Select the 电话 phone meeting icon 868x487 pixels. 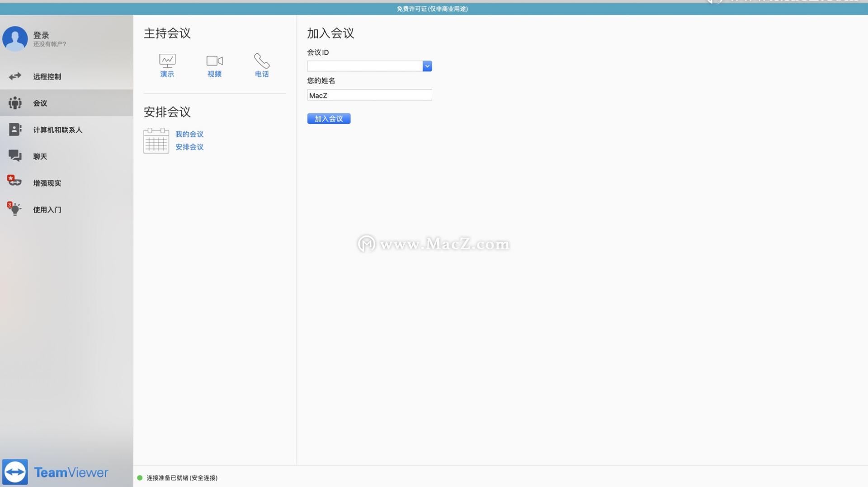pos(261,61)
